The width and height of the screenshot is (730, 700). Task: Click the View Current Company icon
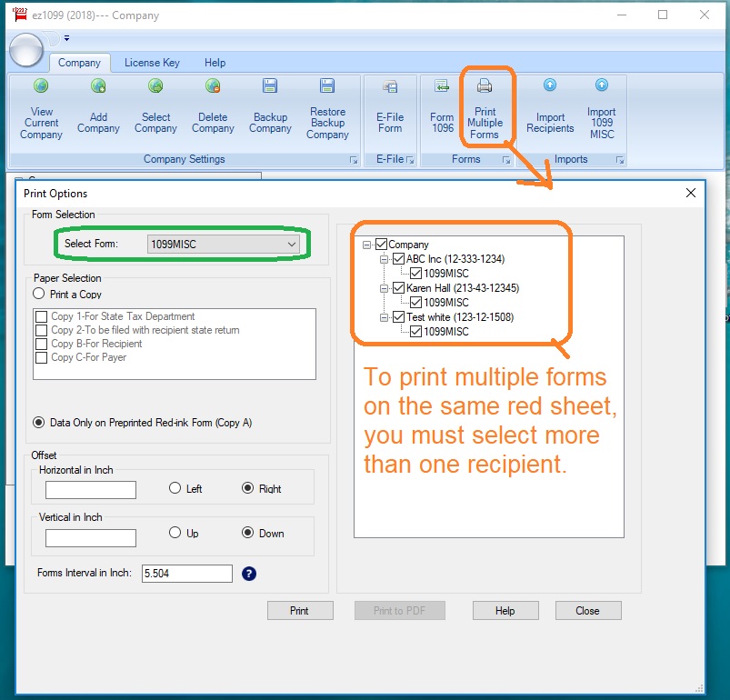point(41,86)
